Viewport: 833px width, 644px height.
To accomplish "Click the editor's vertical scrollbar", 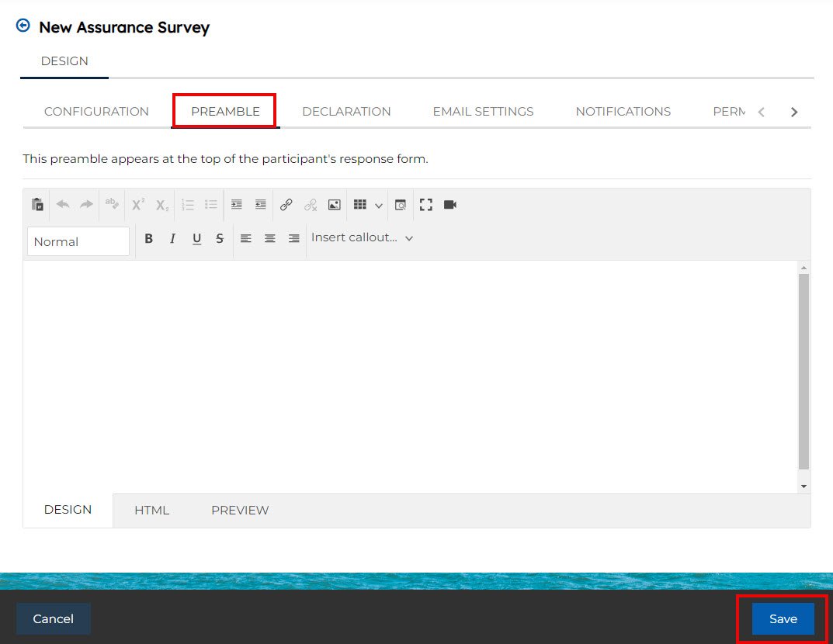I will tap(803, 372).
